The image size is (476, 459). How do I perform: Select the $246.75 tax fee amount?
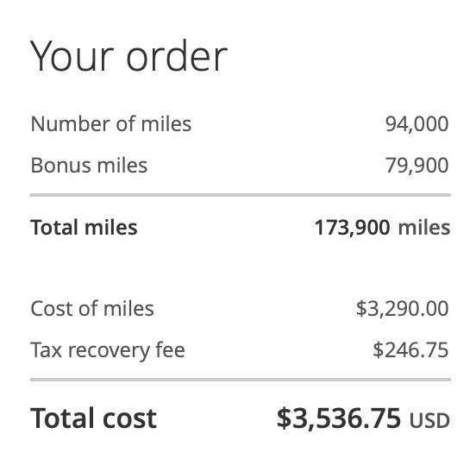click(x=410, y=350)
